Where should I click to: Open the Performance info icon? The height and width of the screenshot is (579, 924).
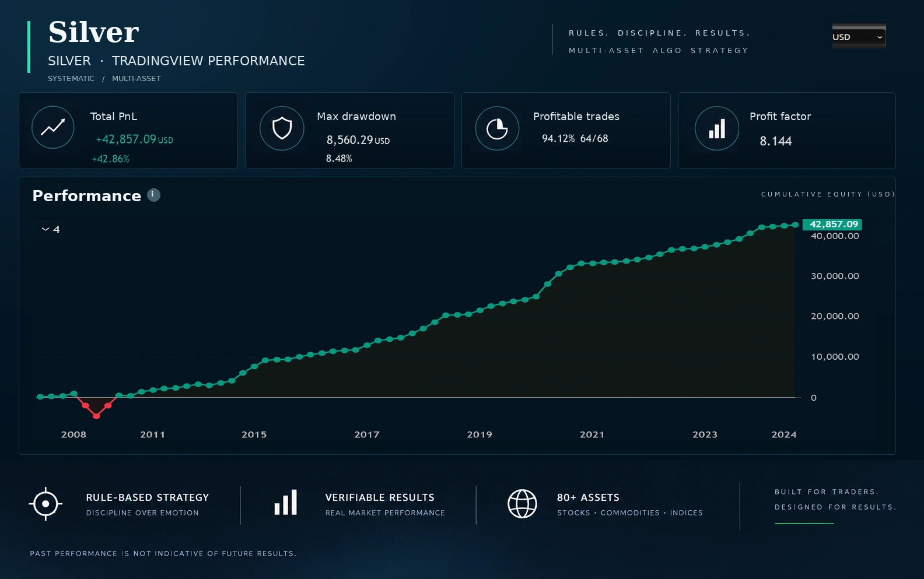click(x=153, y=195)
